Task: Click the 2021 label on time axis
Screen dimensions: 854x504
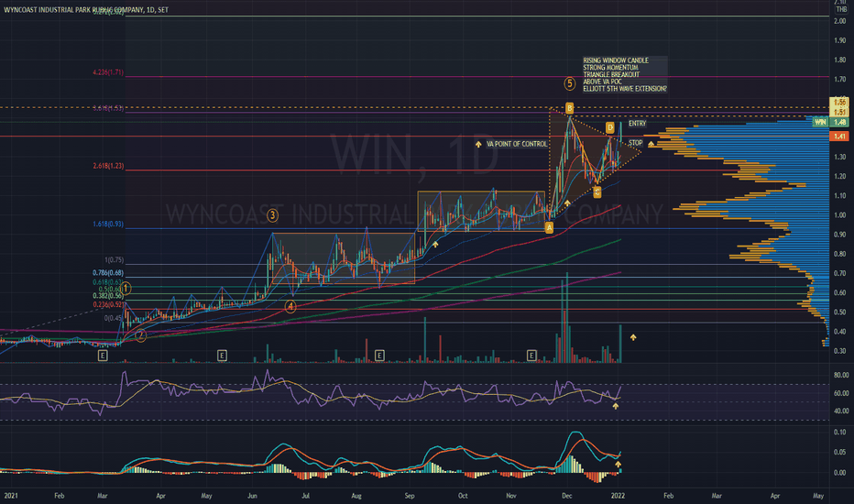Action: [11, 496]
